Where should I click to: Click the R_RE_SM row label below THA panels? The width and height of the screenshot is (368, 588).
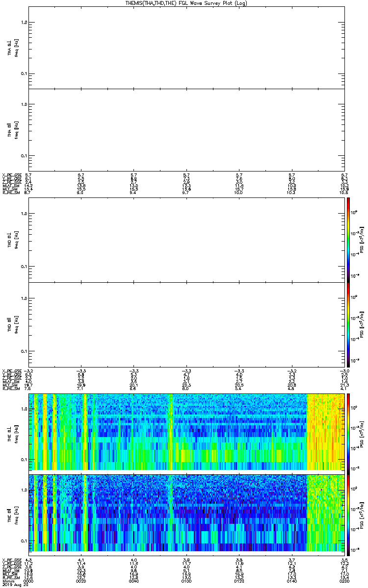11,193
